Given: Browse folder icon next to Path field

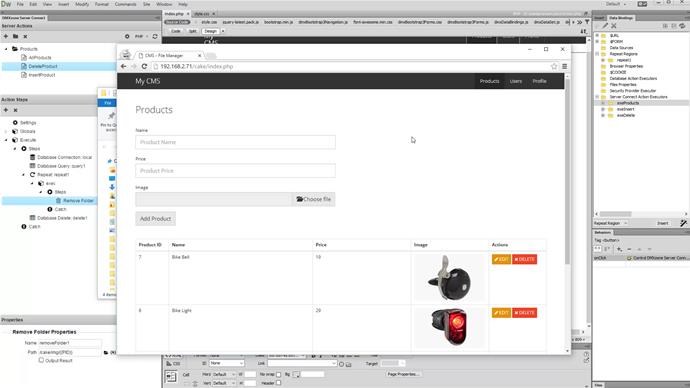Looking at the screenshot, I should pyautogui.click(x=106, y=352).
